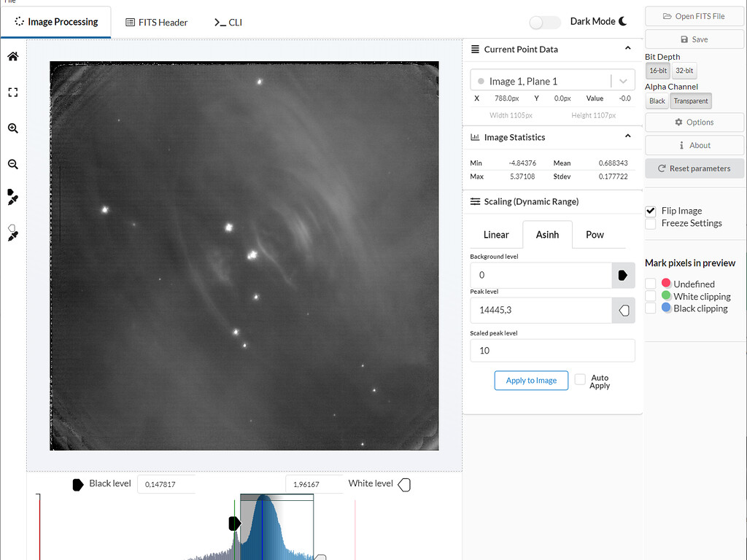The image size is (747, 560).
Task: Click the Scaling panel bars icon
Action: pyautogui.click(x=475, y=201)
